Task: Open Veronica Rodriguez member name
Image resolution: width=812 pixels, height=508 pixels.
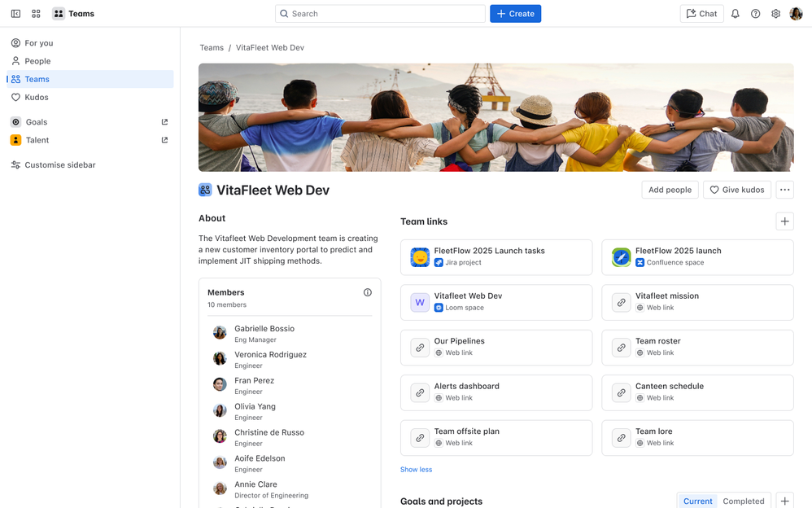Action: coord(270,355)
